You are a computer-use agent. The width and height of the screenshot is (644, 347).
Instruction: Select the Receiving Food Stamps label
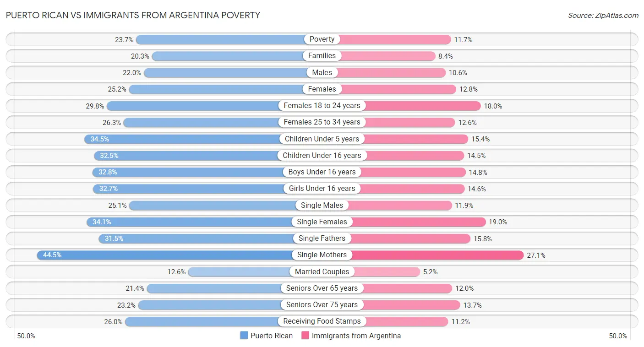tap(322, 321)
